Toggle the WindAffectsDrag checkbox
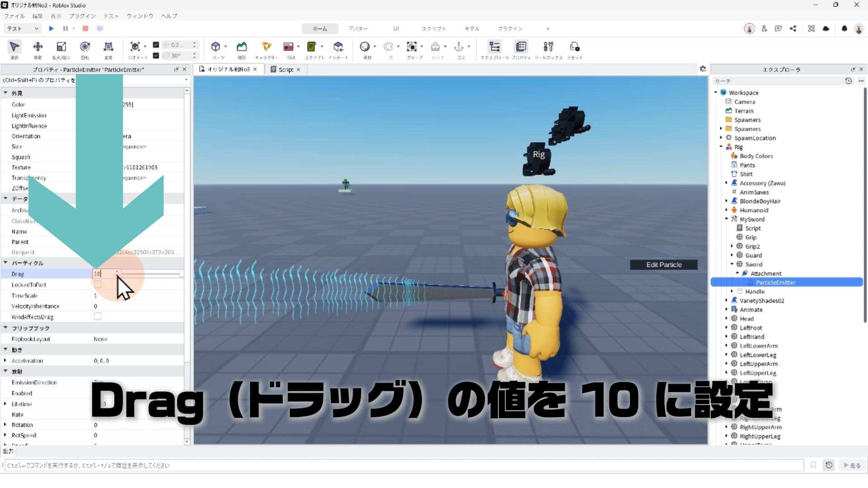868x488 pixels. 98,317
